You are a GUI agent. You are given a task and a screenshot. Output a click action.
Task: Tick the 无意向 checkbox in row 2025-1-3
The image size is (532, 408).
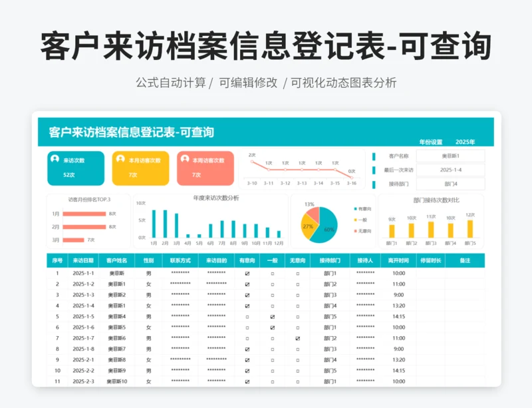click(297, 296)
